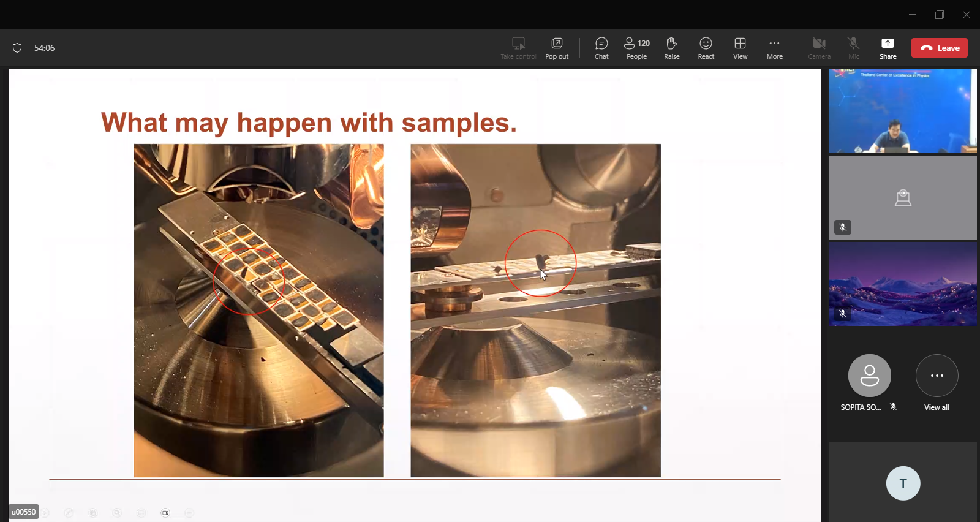The height and width of the screenshot is (522, 980).
Task: Click the SOPITA SO... participant avatar
Action: click(x=869, y=376)
